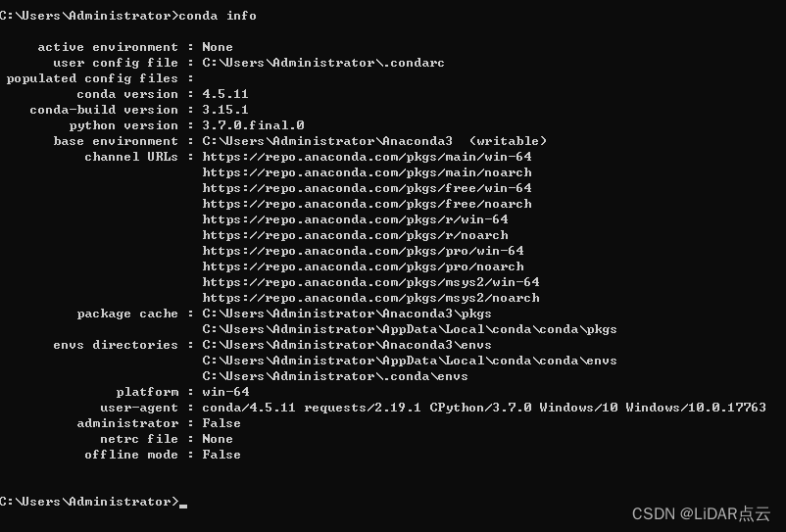786x532 pixels.
Task: Click the blinking cursor at the bottom prompt
Action: 183,504
